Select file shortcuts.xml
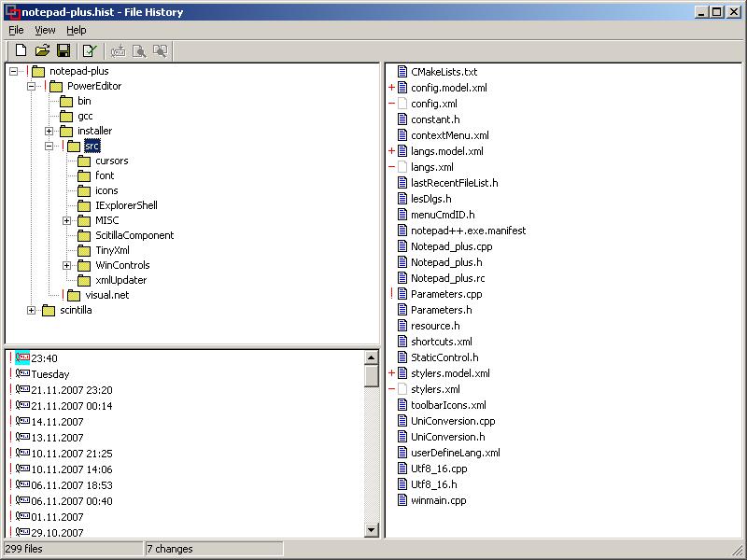 click(442, 342)
